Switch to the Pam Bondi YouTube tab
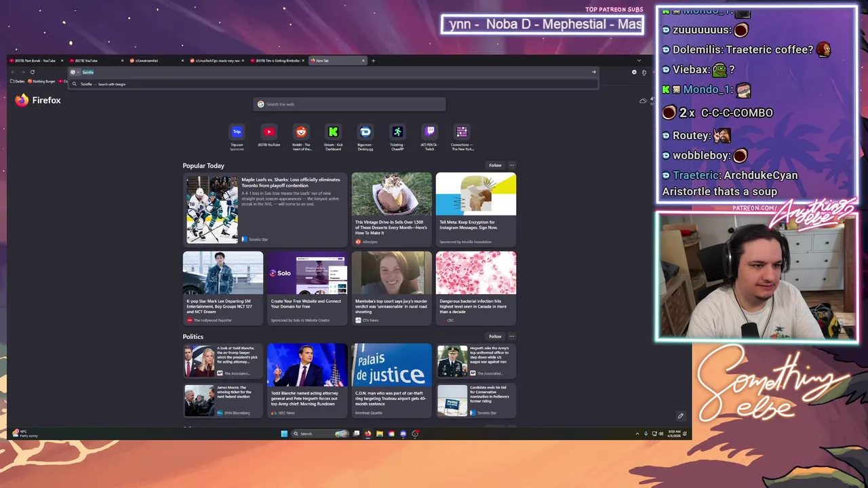This screenshot has height=488, width=868. pyautogui.click(x=35, y=60)
